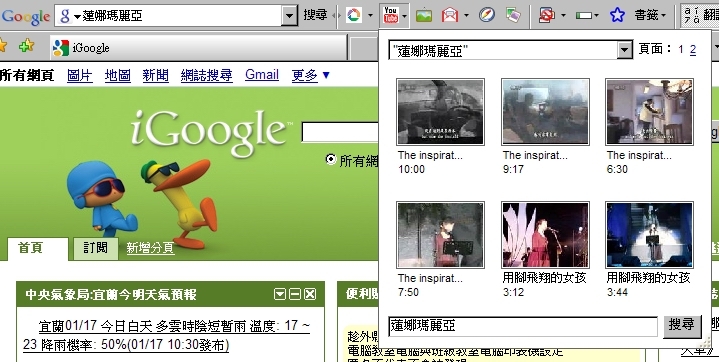Open the 新聞 news link
Screen dimensions: 719x362
pos(155,75)
